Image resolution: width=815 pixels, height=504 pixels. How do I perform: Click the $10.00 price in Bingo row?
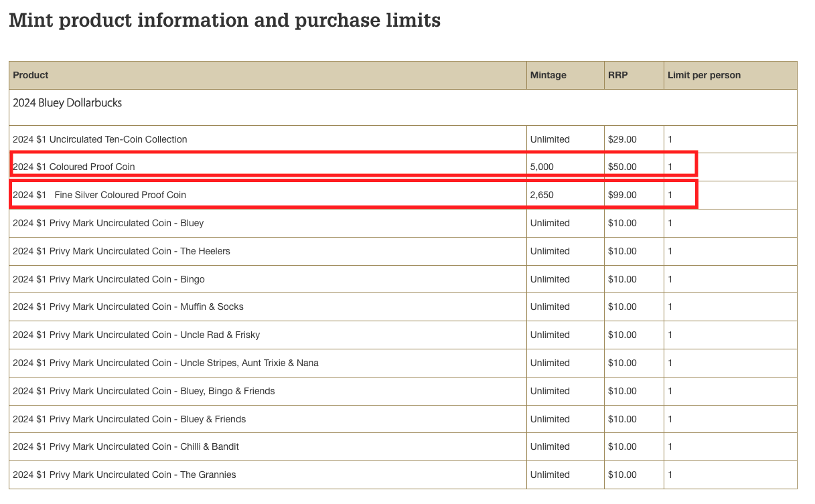(x=622, y=279)
